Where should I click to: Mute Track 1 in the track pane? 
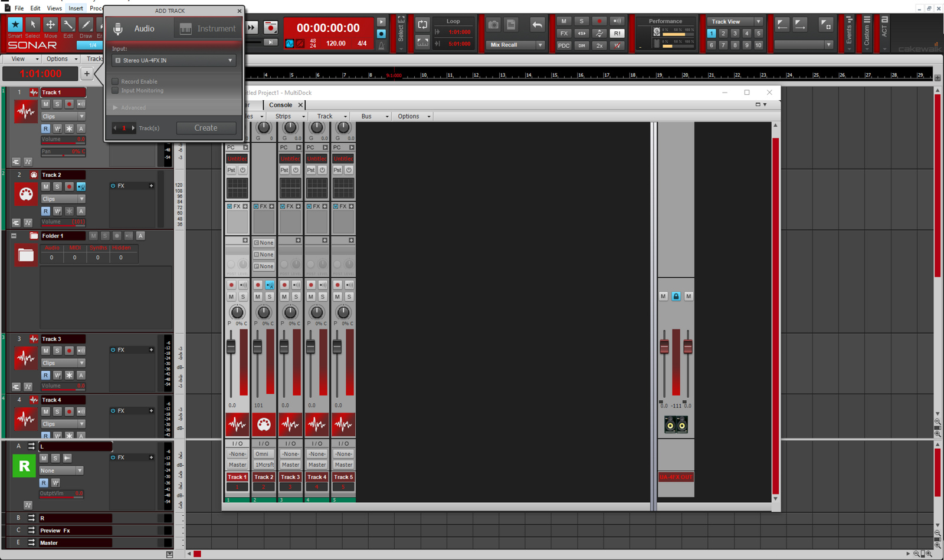45,104
